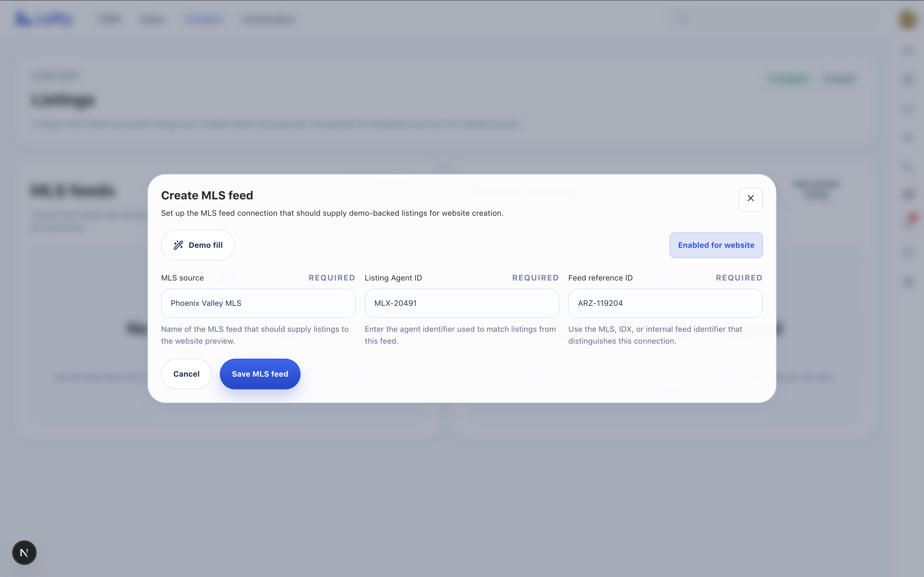Save the MLS feed
The width and height of the screenshot is (924, 577).
(x=260, y=374)
